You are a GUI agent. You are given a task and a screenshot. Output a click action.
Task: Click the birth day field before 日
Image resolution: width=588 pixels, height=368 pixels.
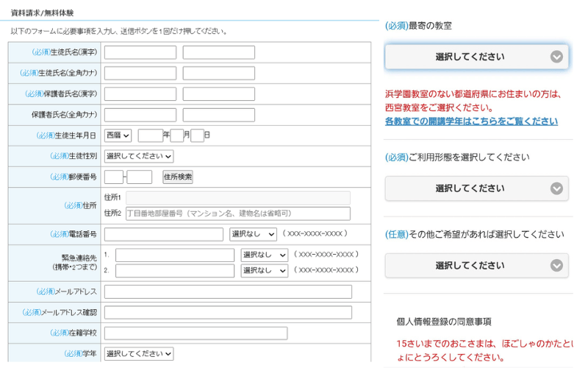[x=197, y=135]
